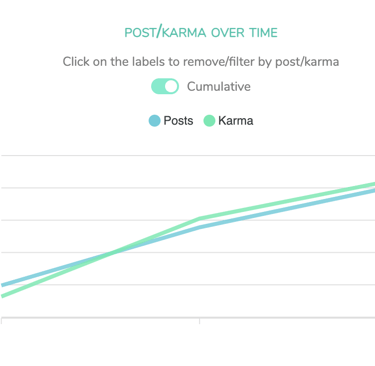
Task: Select the Post/Karma Over Time heading
Action: [201, 33]
